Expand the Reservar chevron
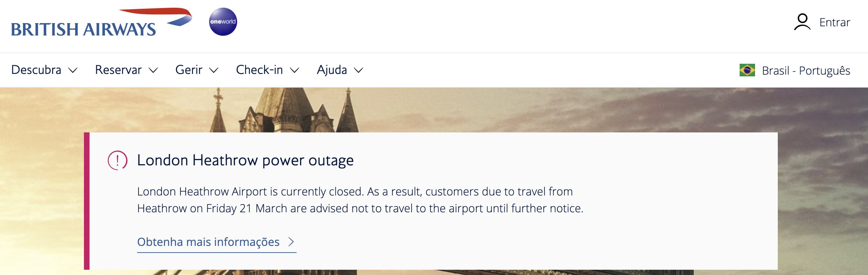Screen dimensions: 868x275 (153, 70)
